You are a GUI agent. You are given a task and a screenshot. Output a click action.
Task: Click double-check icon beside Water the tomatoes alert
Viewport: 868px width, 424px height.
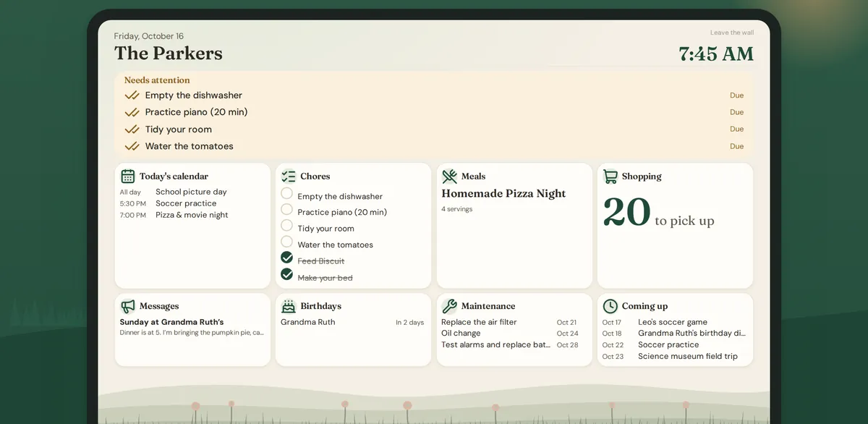(x=132, y=146)
